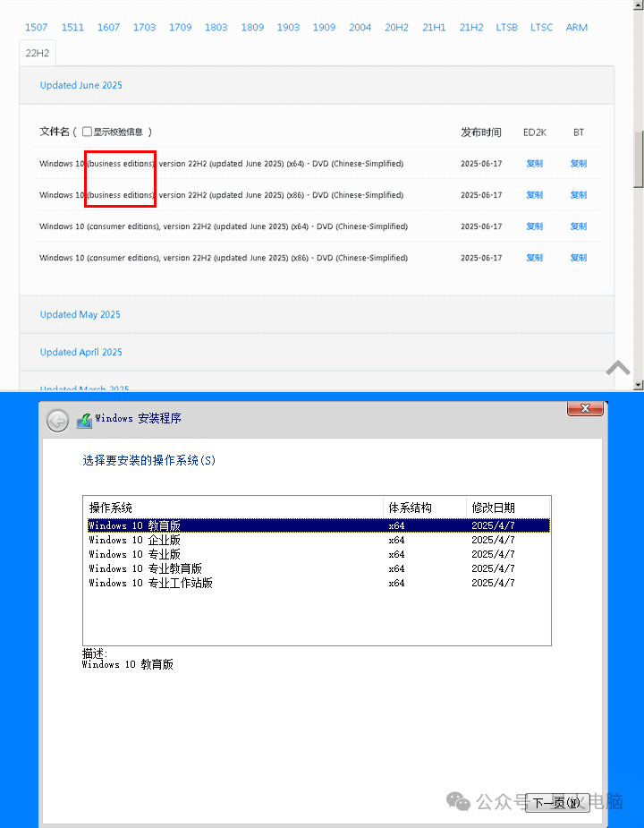Copy BT link for consumer editions x86

pos(578,258)
